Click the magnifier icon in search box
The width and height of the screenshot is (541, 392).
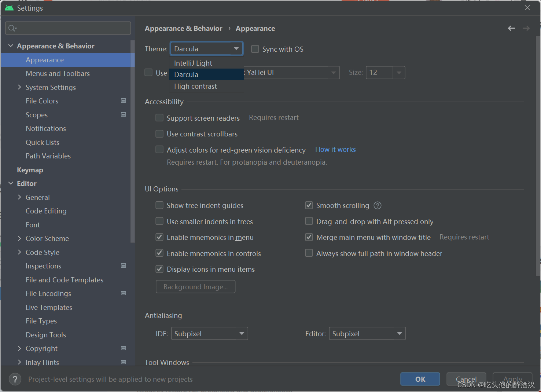pyautogui.click(x=11, y=28)
